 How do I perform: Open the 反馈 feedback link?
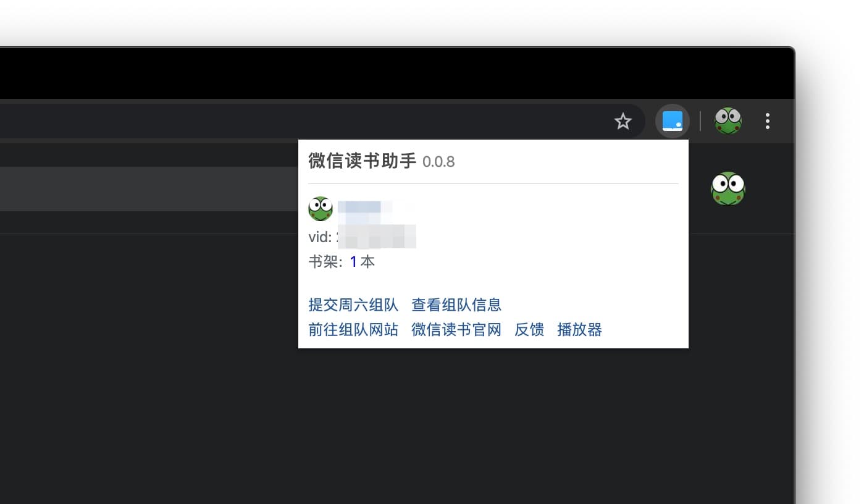tap(529, 330)
